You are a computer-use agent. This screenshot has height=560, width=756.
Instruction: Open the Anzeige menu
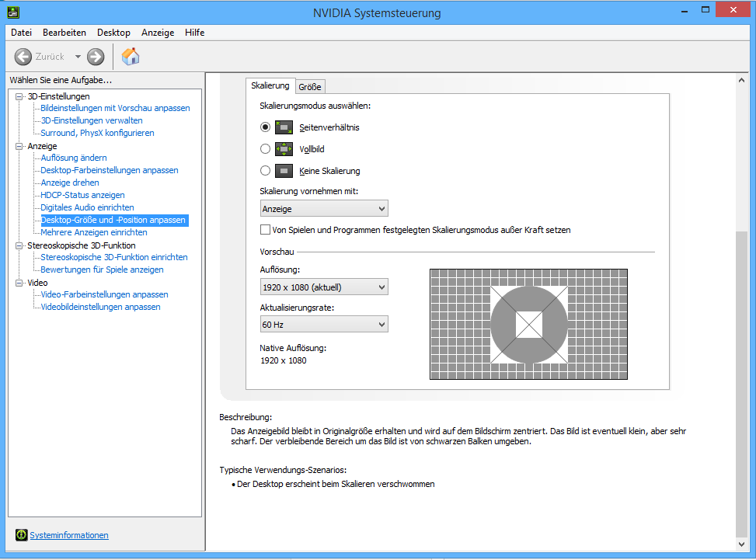[x=158, y=33]
